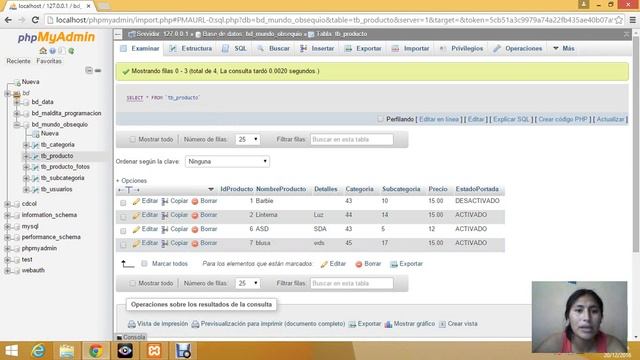Open Insertar tab

[x=317, y=49]
